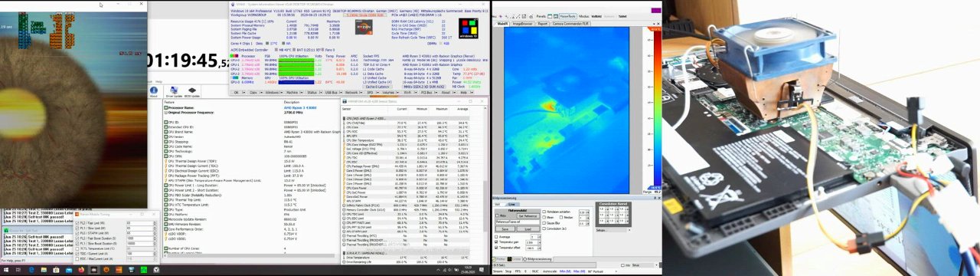Click Autoscale in thermal status bar

(550, 271)
